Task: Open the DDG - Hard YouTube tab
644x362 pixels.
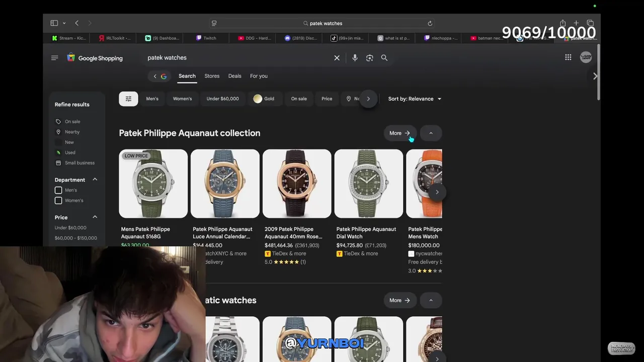Action: (x=254, y=38)
